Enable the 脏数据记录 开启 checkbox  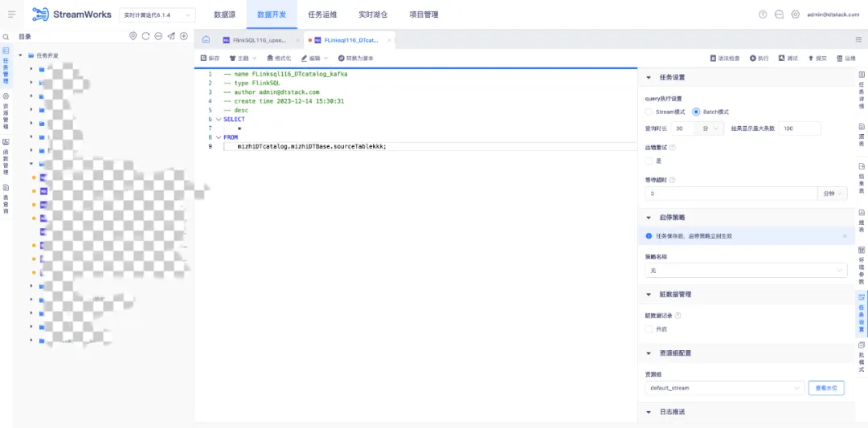coord(649,329)
